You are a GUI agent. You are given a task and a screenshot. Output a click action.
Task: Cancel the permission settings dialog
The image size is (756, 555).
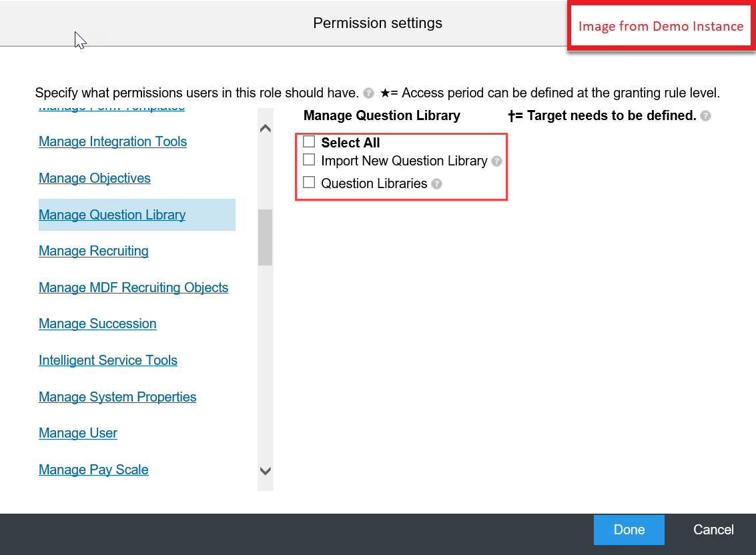pos(713,530)
